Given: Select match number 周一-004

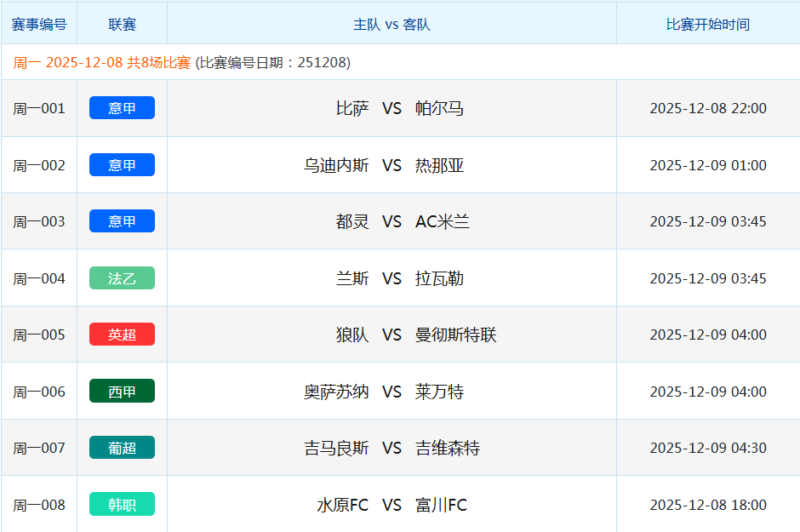Looking at the screenshot, I should point(39,278).
